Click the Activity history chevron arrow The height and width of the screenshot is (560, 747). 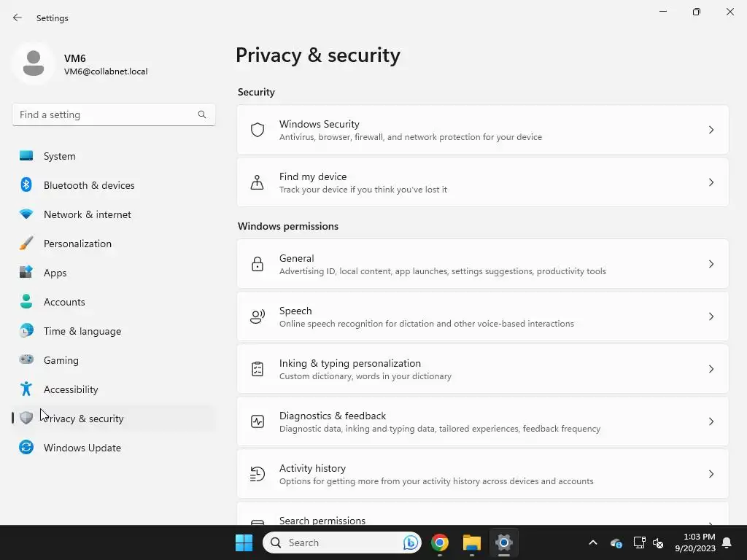coord(711,474)
